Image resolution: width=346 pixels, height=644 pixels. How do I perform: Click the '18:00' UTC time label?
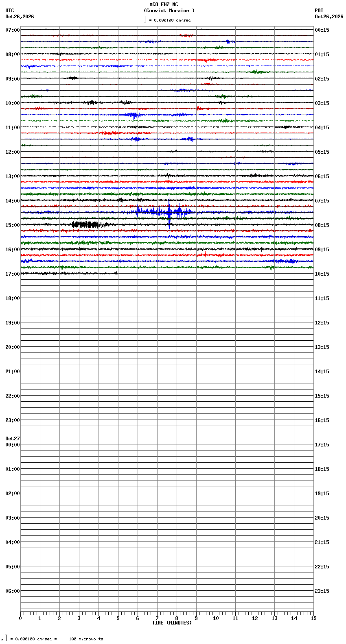(13, 298)
